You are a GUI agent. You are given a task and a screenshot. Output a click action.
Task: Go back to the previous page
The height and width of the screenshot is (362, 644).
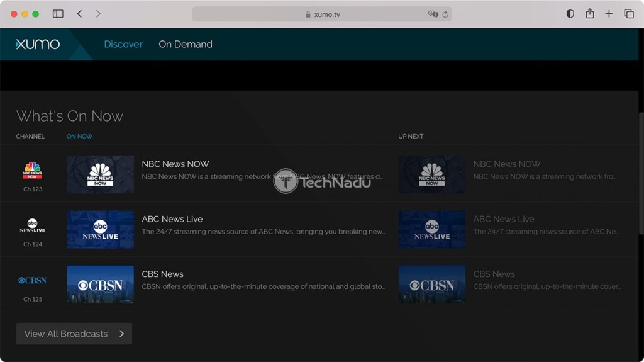(x=80, y=14)
